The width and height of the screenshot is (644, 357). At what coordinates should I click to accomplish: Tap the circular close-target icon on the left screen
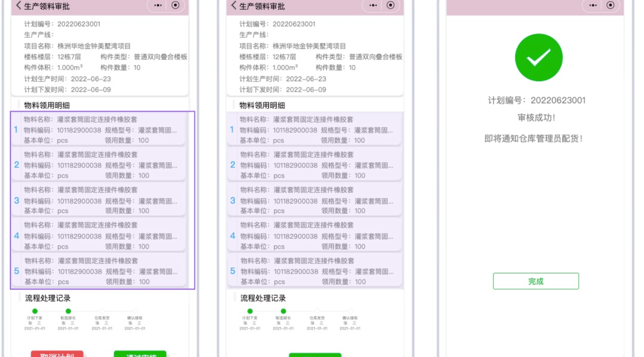175,5
